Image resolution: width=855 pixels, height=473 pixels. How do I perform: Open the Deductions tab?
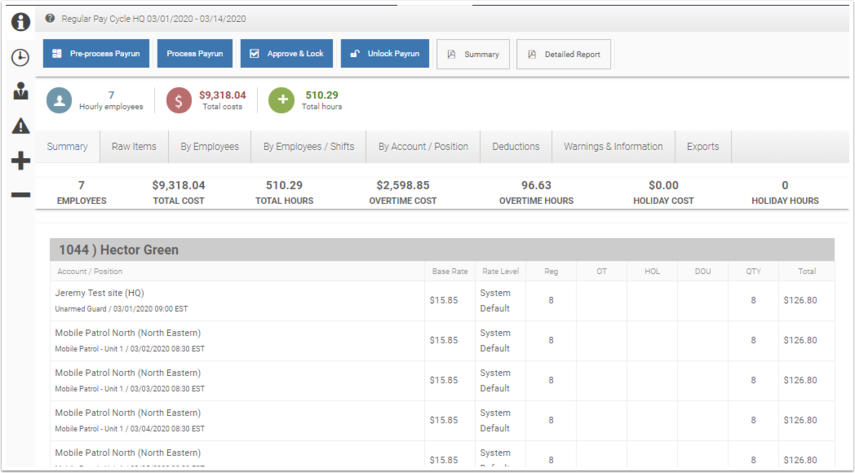point(516,147)
